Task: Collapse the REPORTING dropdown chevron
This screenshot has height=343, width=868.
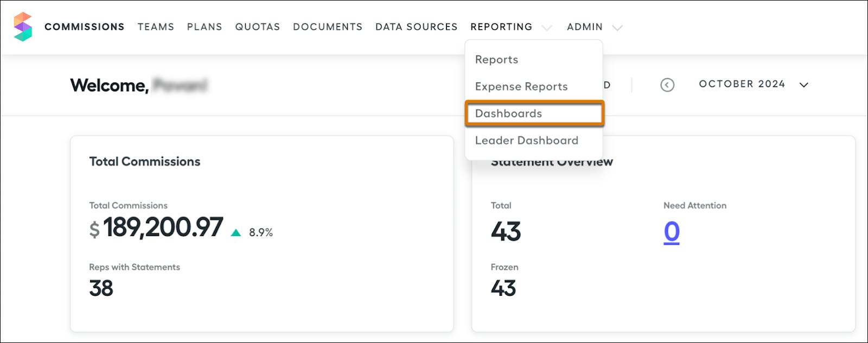Action: (x=547, y=28)
